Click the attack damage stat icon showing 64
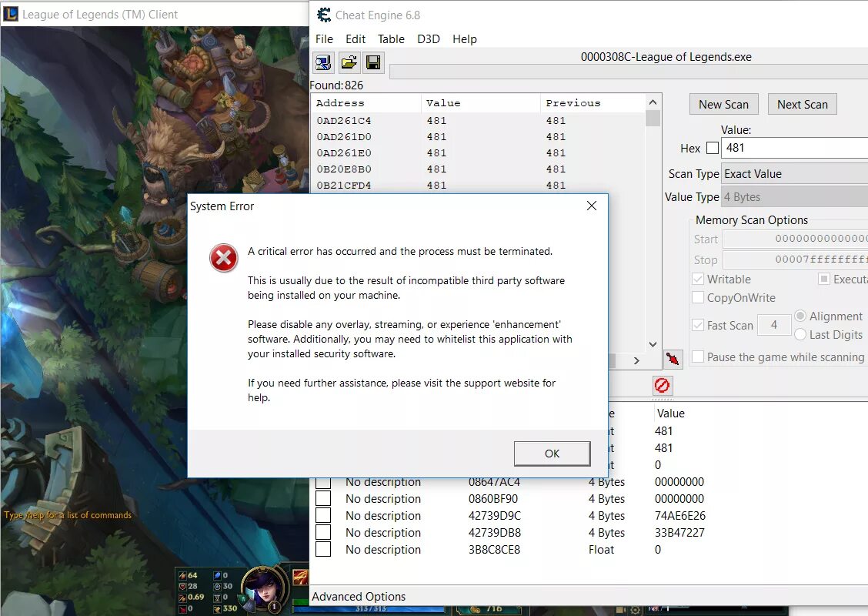The image size is (868, 616). (182, 575)
